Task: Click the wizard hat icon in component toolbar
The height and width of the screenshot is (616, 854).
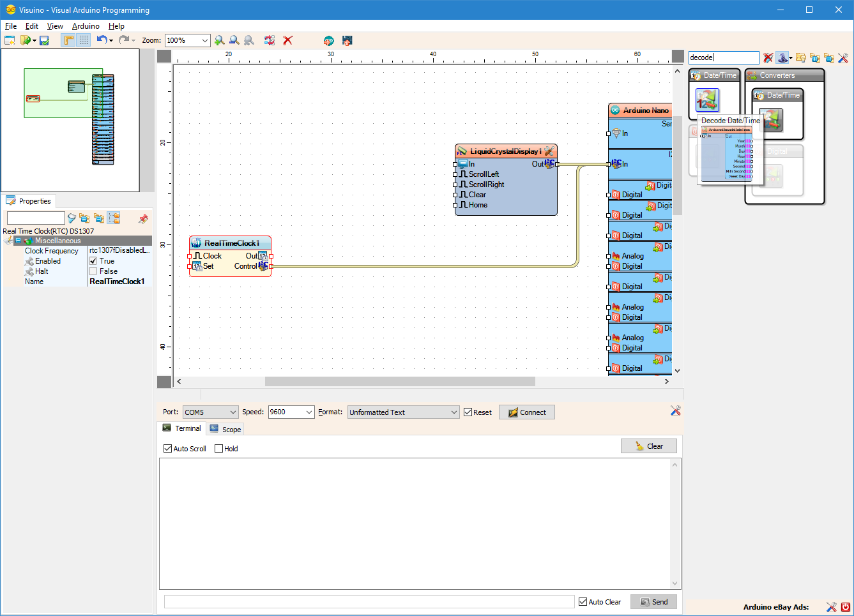Action: tap(782, 57)
